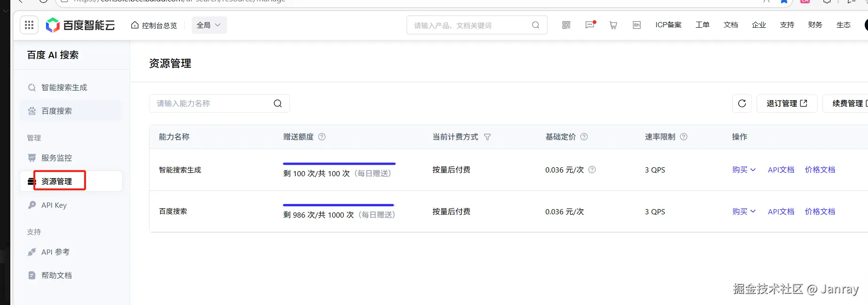Focus the 请输入能力名称 search field
Image resolution: width=868 pixels, height=305 pixels.
[x=219, y=103]
